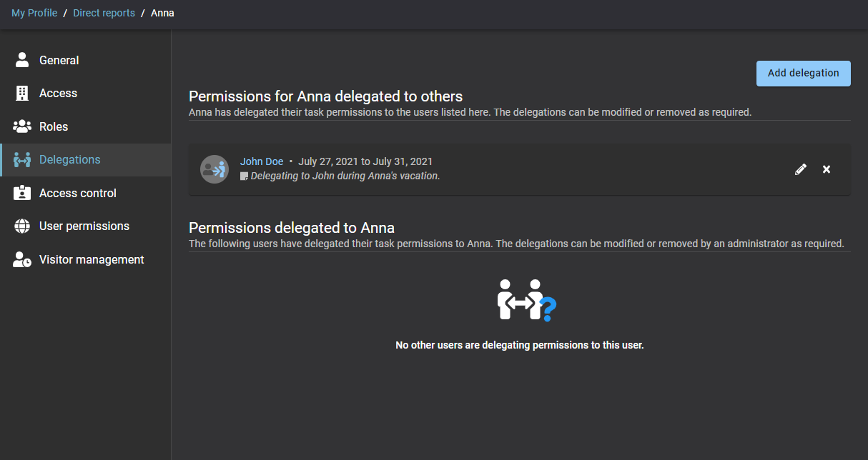868x460 pixels.
Task: Click the General person icon in sidebar
Action: pyautogui.click(x=22, y=60)
